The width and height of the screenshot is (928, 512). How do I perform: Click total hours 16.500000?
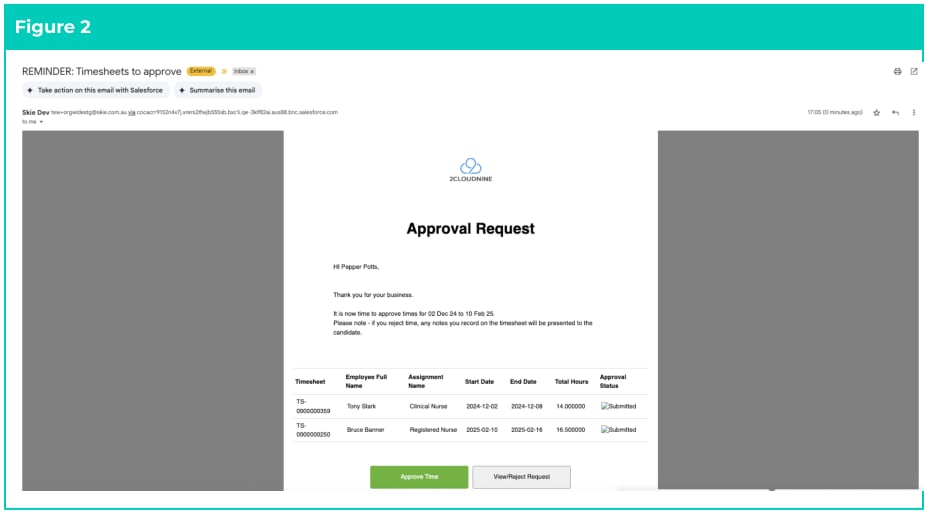(x=571, y=430)
